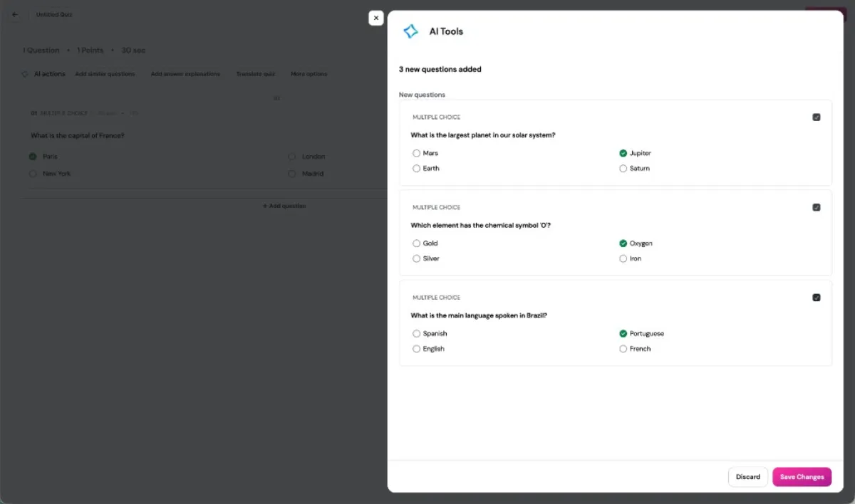Image resolution: width=855 pixels, height=504 pixels.
Task: Click the green checkmark on Portuguese
Action: click(623, 333)
